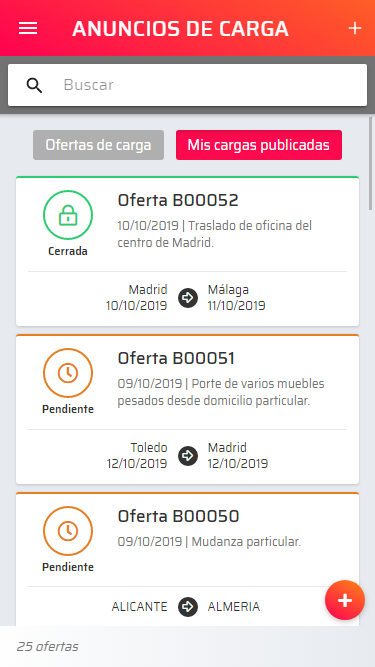Tap the clock icon on Oferta B00050

coord(68,531)
